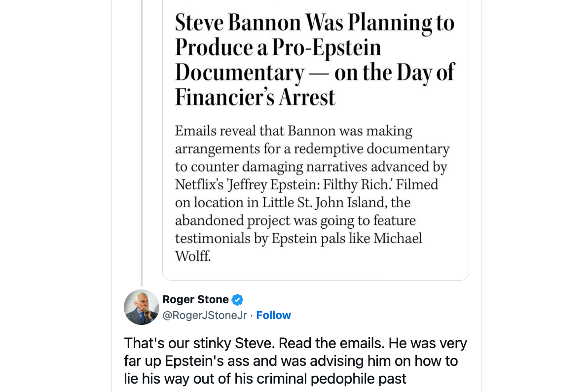The image size is (588, 392).
Task: Click the "Financier's Arrest" headline text
Action: pyautogui.click(x=255, y=97)
